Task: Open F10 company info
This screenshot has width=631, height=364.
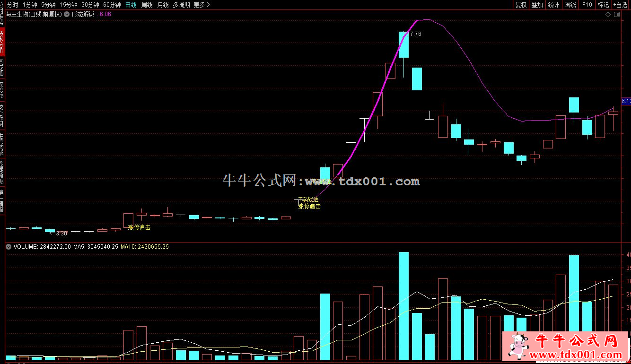Action: (x=587, y=5)
